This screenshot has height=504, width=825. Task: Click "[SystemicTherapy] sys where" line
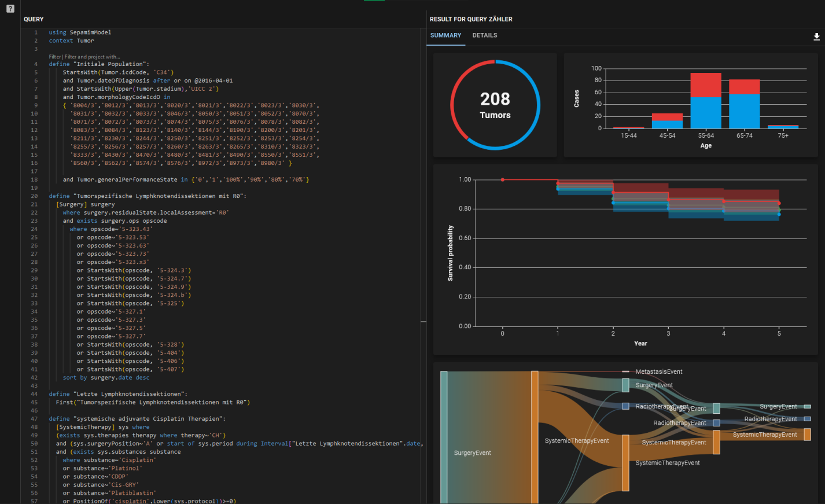tap(102, 427)
